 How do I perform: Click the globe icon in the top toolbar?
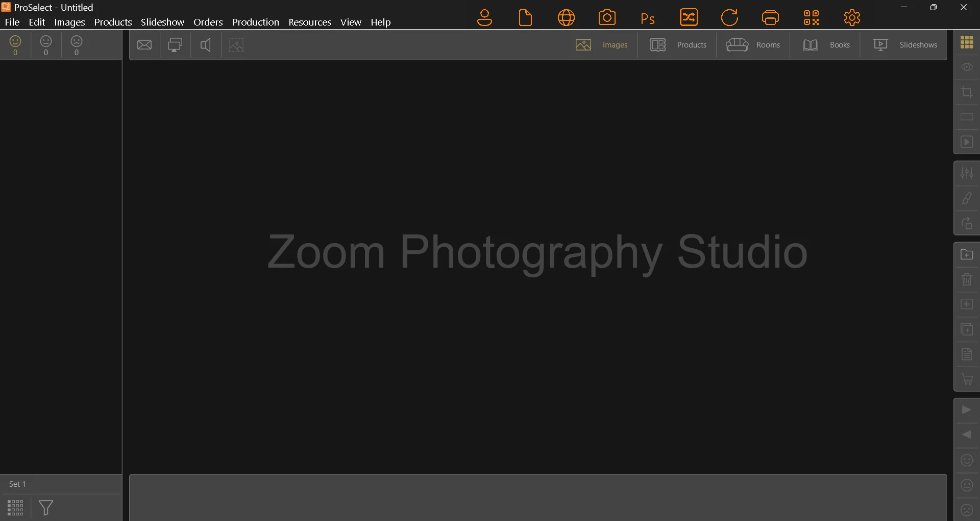(566, 18)
